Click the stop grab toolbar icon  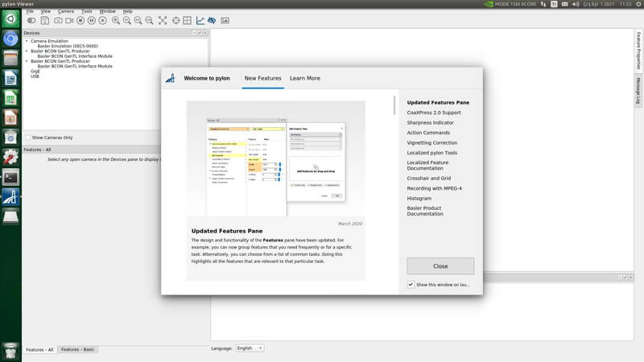[80, 21]
